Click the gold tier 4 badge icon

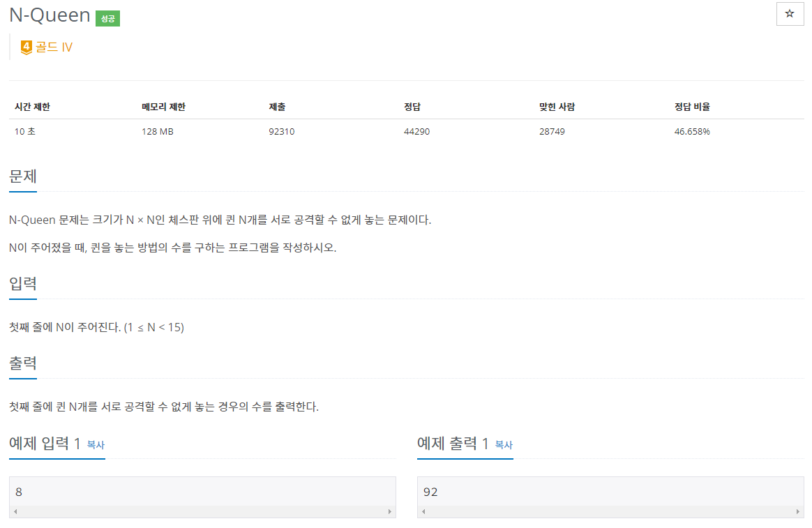(26, 47)
